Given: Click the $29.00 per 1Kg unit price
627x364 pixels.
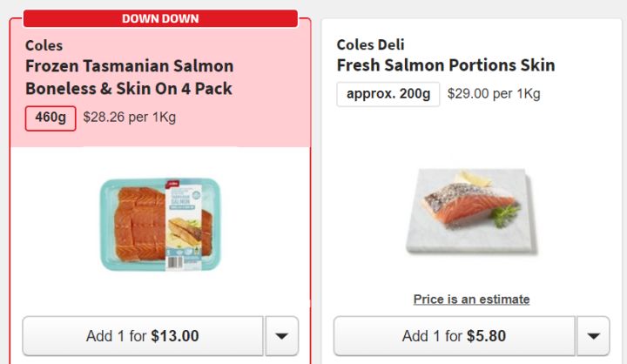Looking at the screenshot, I should pyautogui.click(x=494, y=93).
